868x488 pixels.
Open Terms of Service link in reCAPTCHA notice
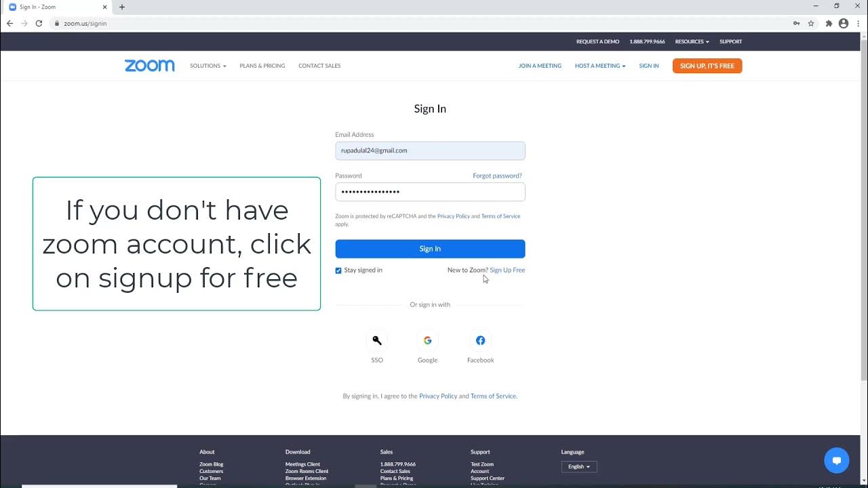click(x=500, y=216)
